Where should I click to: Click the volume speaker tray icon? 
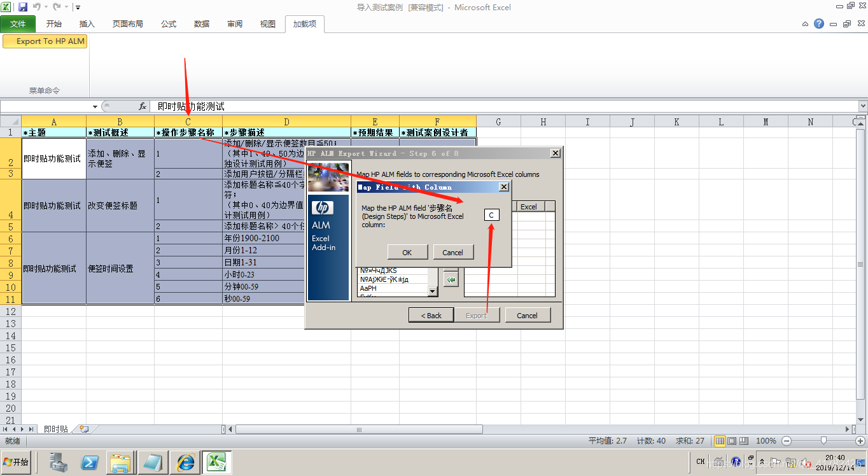coord(805,462)
